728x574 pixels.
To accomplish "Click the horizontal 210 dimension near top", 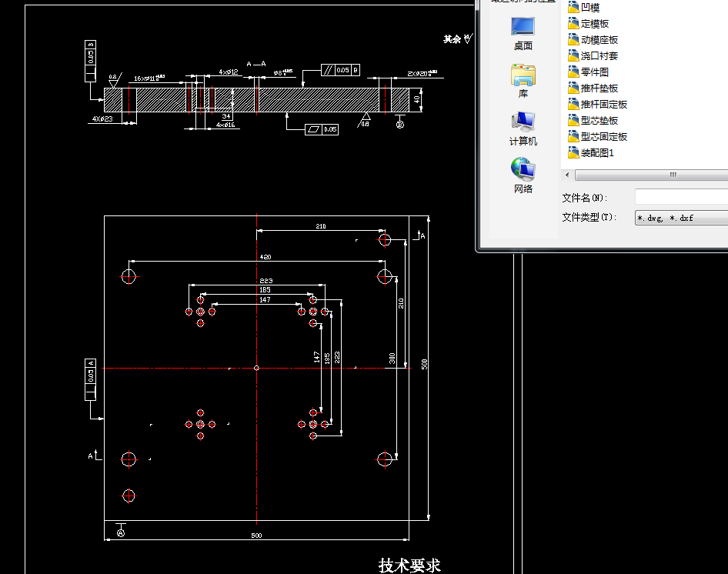I will tap(321, 226).
